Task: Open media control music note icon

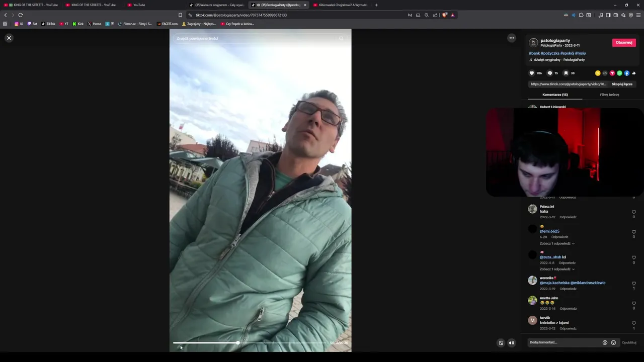Action: pos(601,15)
